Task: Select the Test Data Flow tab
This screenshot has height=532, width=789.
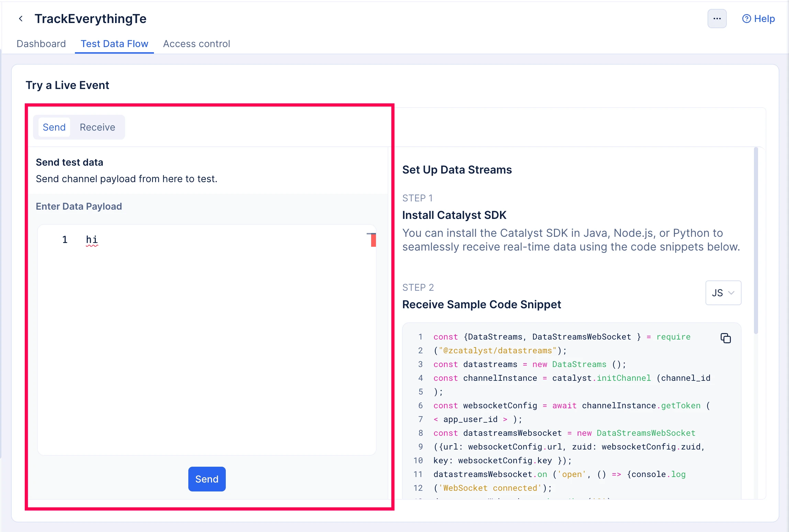Action: tap(114, 44)
